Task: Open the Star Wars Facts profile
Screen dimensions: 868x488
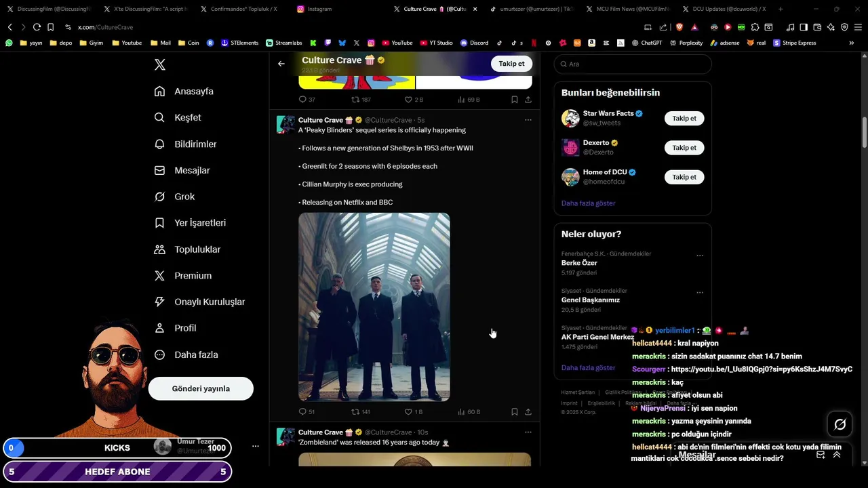Action: point(608,114)
